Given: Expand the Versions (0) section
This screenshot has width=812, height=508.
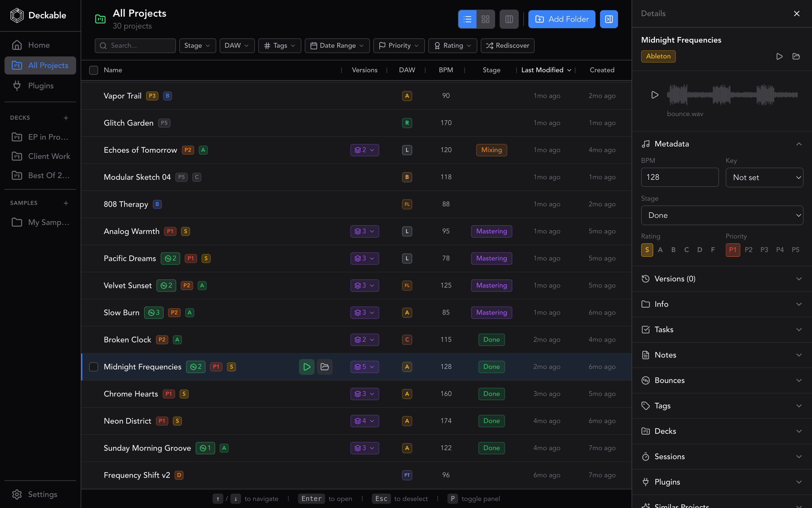Looking at the screenshot, I should click(x=722, y=279).
